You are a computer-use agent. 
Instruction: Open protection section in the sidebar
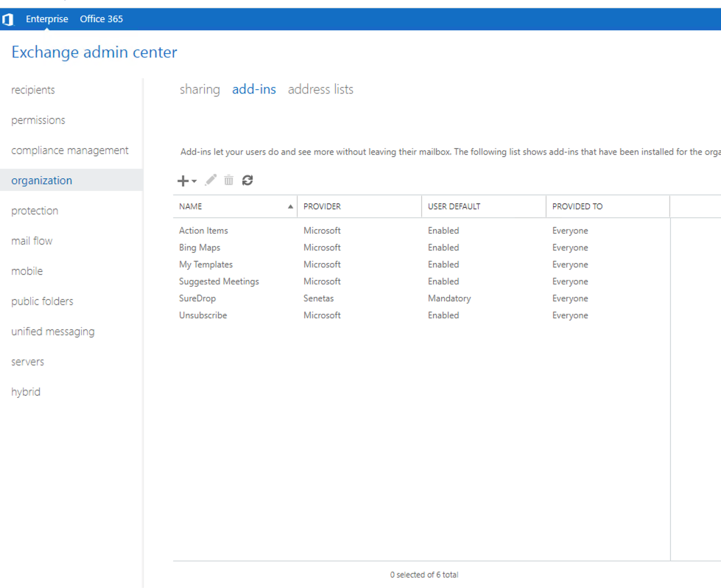(35, 211)
